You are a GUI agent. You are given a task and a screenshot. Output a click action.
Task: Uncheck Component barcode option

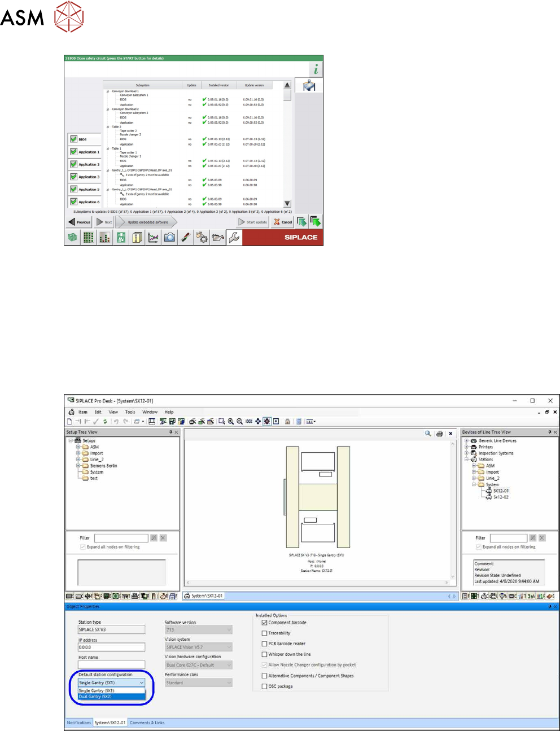264,623
